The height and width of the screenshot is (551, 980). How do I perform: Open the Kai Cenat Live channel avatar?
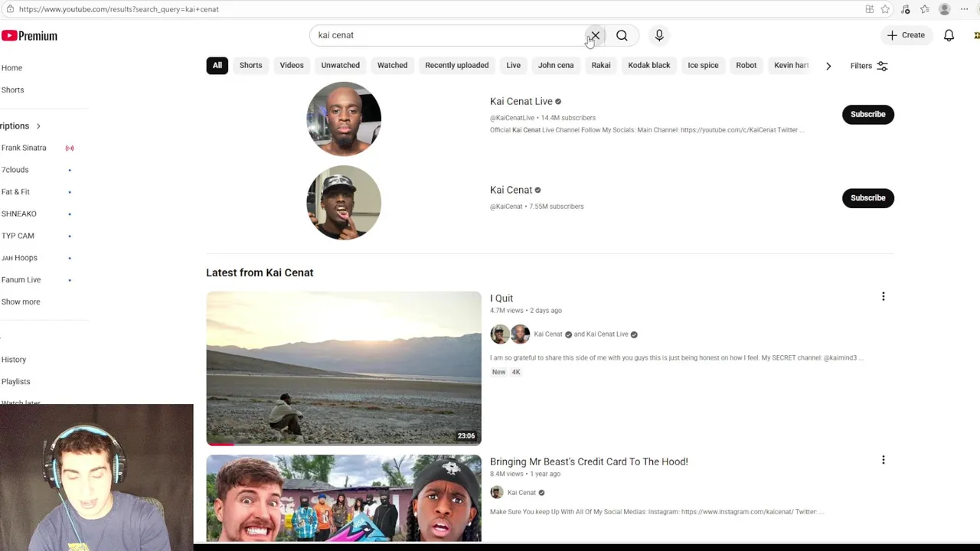point(344,119)
